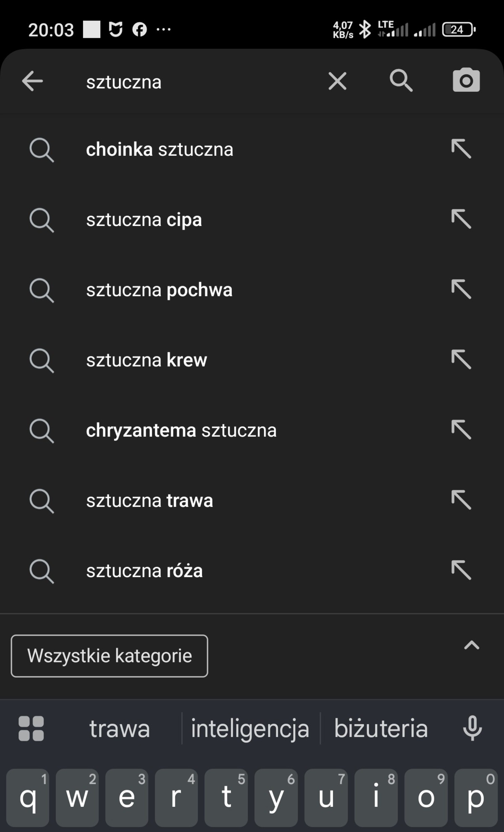Pick keyboard suggestion 'inteligencja'
The image size is (504, 832).
coord(250,728)
